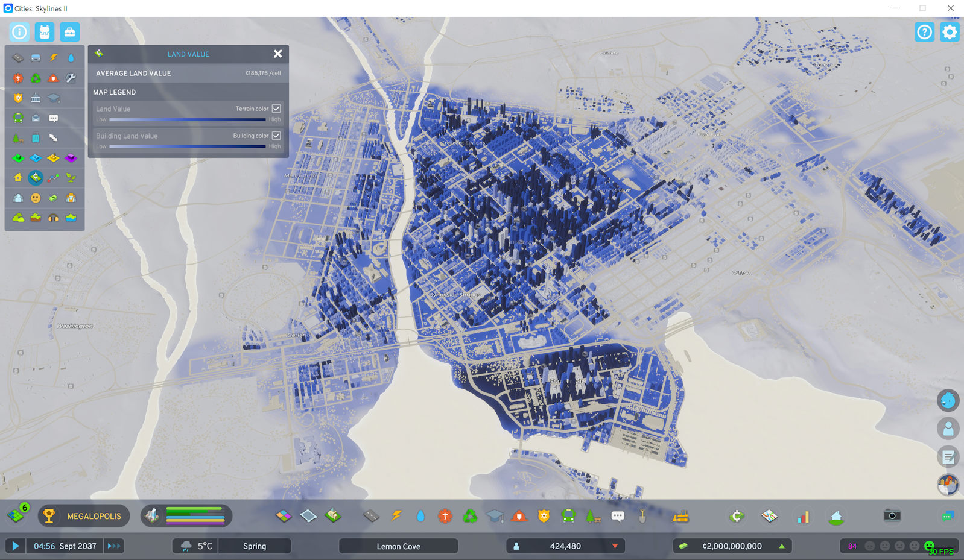Click the toolbox icon at top left
964x560 pixels.
point(69,32)
